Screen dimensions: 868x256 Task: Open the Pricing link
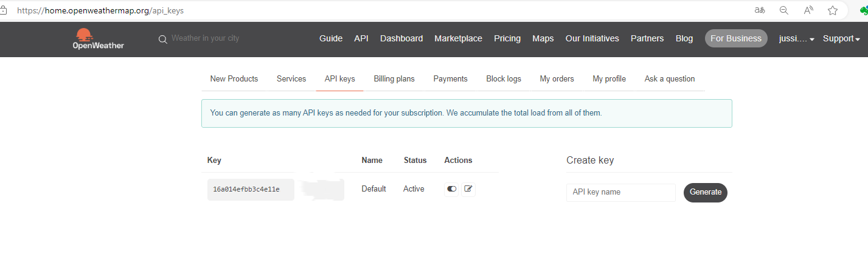tap(507, 38)
